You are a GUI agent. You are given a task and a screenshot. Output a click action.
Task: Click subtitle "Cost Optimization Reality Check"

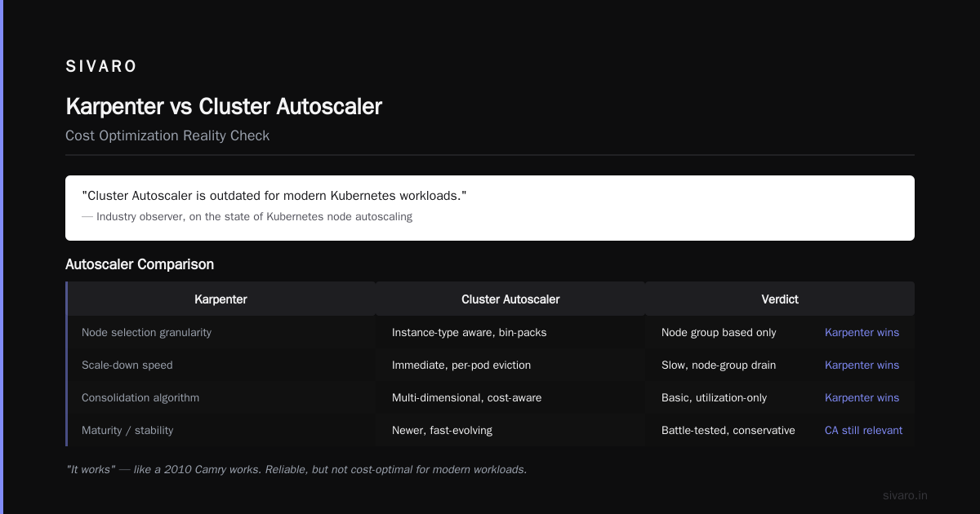tap(167, 135)
